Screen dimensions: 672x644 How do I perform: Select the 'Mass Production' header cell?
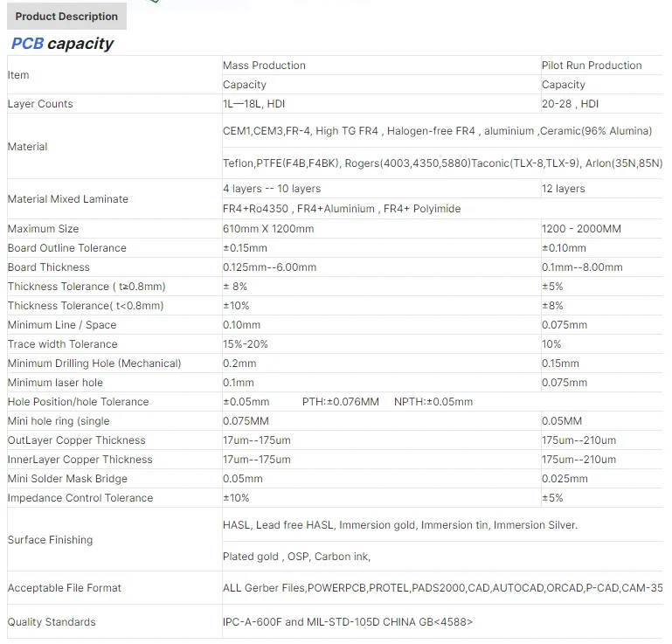[264, 66]
